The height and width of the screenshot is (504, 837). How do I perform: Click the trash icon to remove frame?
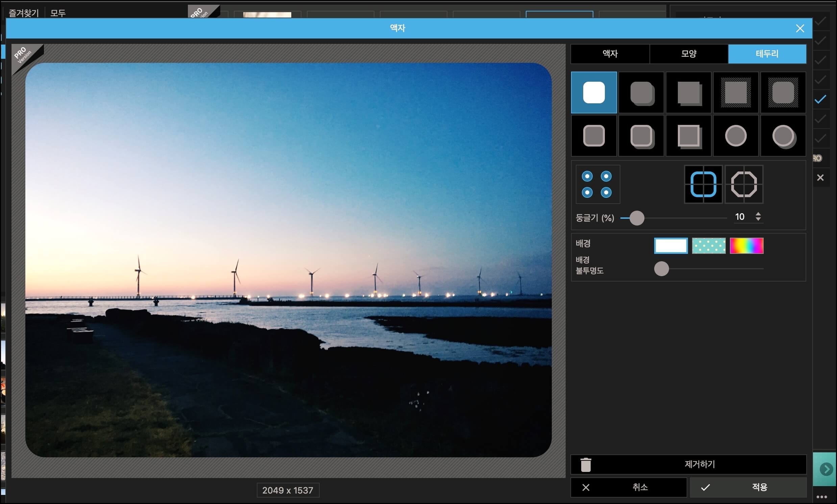pyautogui.click(x=586, y=465)
